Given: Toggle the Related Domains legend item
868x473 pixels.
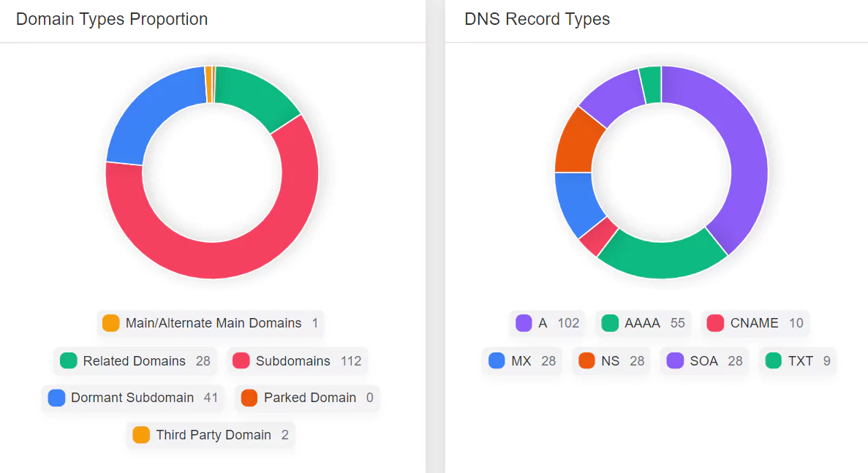Looking at the screenshot, I should click(135, 360).
